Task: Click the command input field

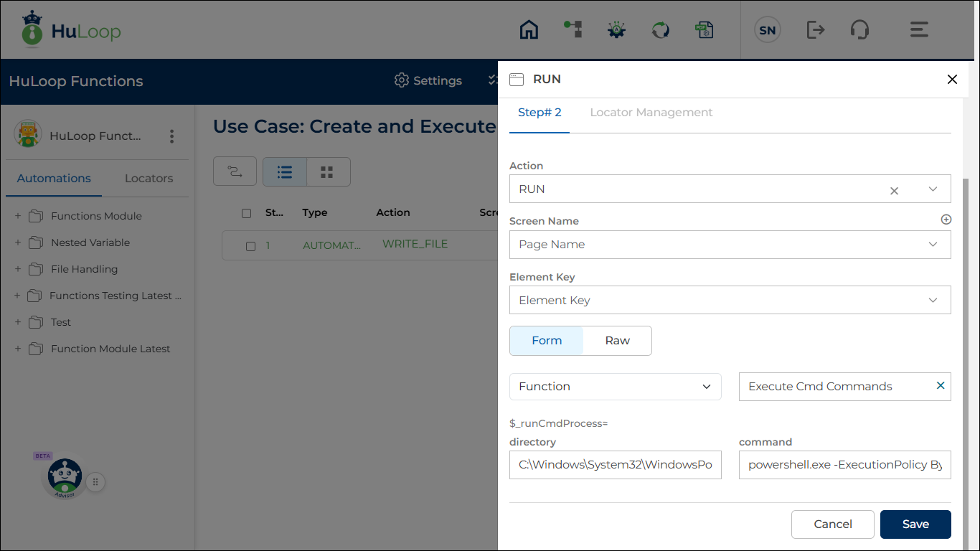Action: pos(844,465)
